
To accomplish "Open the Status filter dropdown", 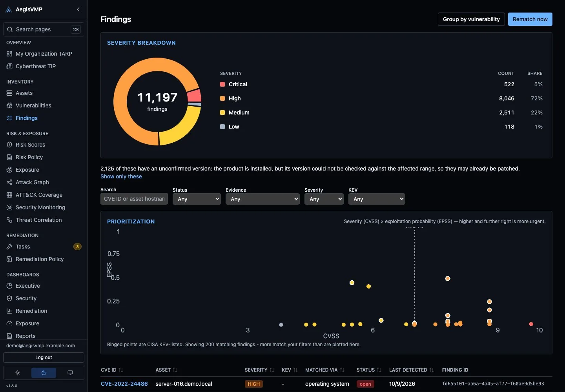I will click(x=197, y=199).
